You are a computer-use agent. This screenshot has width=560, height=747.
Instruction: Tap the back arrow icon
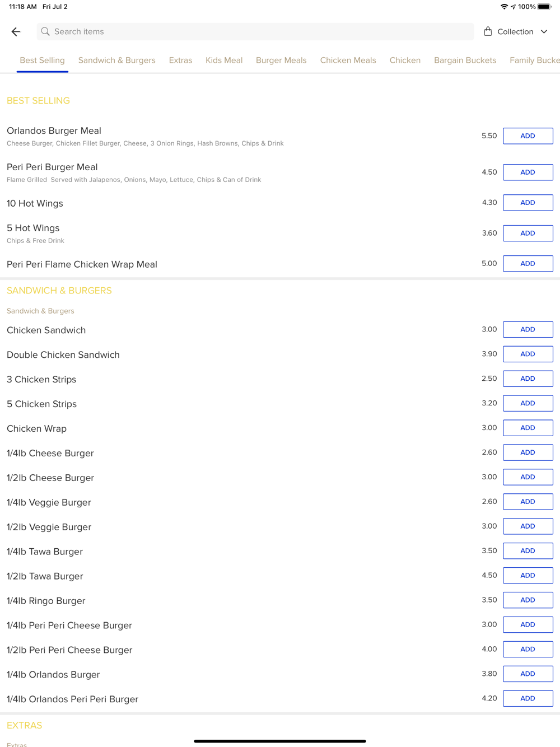tap(16, 32)
